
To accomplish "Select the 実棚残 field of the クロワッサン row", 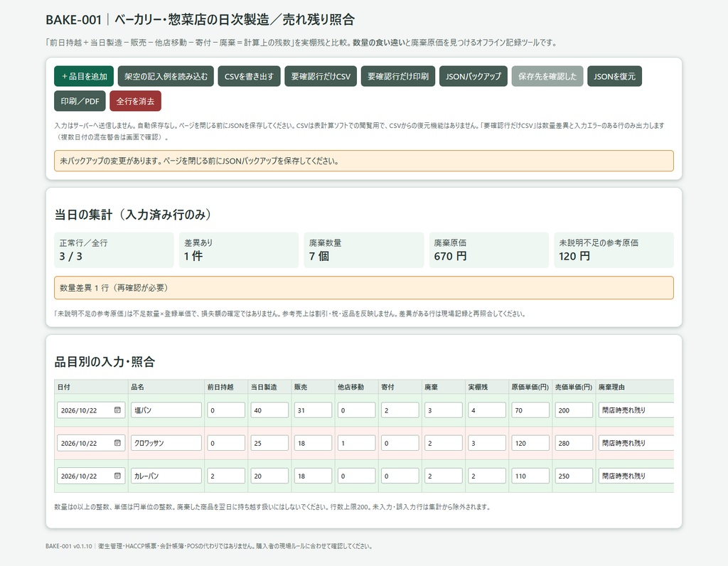I will 487,443.
